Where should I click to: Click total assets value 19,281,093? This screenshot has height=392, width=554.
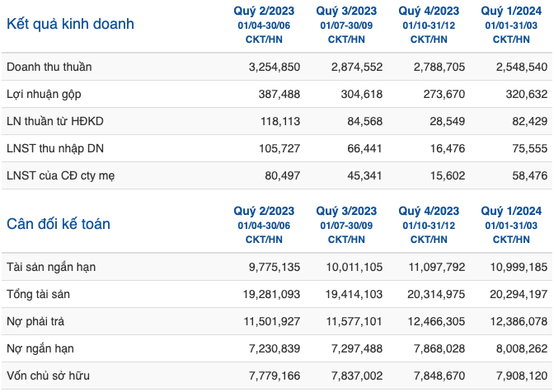point(271,294)
